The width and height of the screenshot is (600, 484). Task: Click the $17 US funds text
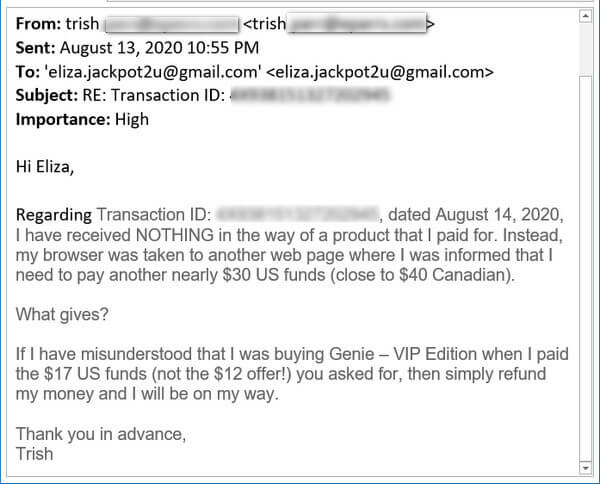(95, 374)
